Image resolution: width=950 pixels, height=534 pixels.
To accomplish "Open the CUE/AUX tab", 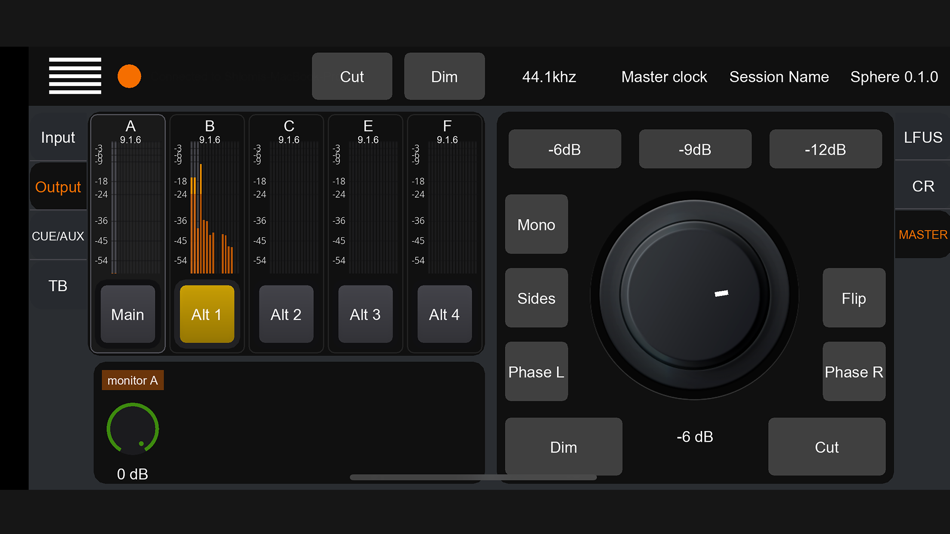I will click(x=58, y=236).
